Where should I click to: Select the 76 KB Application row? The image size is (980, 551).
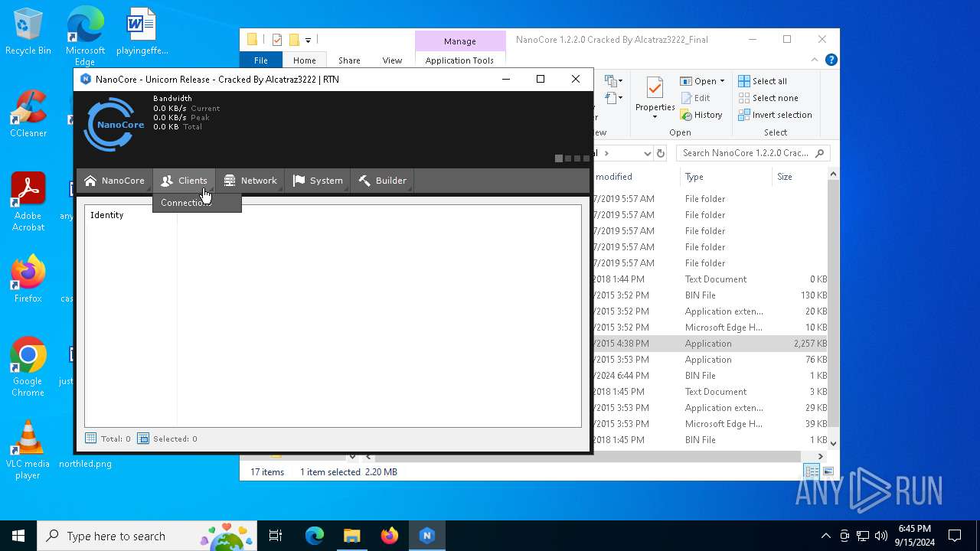tap(710, 360)
